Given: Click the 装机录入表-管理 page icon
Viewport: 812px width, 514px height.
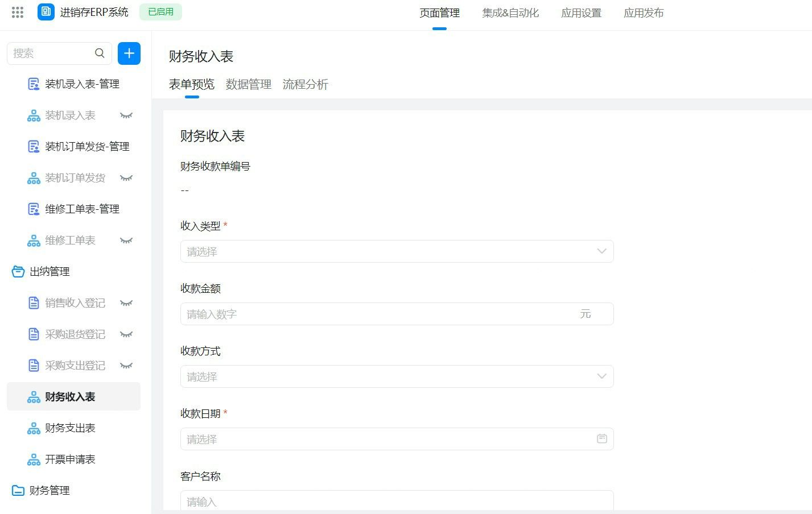Looking at the screenshot, I should tap(34, 84).
